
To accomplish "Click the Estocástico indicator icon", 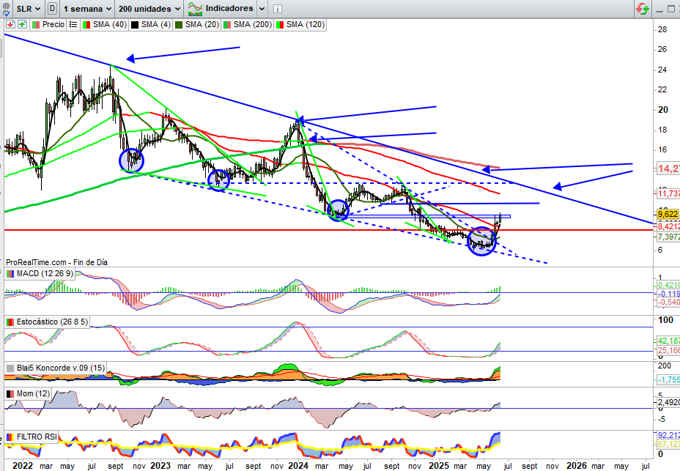I will [x=10, y=322].
